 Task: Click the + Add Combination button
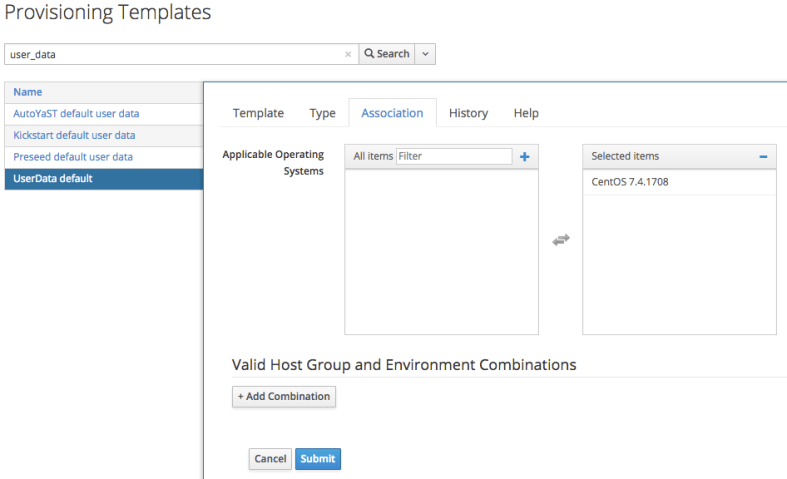tap(284, 397)
